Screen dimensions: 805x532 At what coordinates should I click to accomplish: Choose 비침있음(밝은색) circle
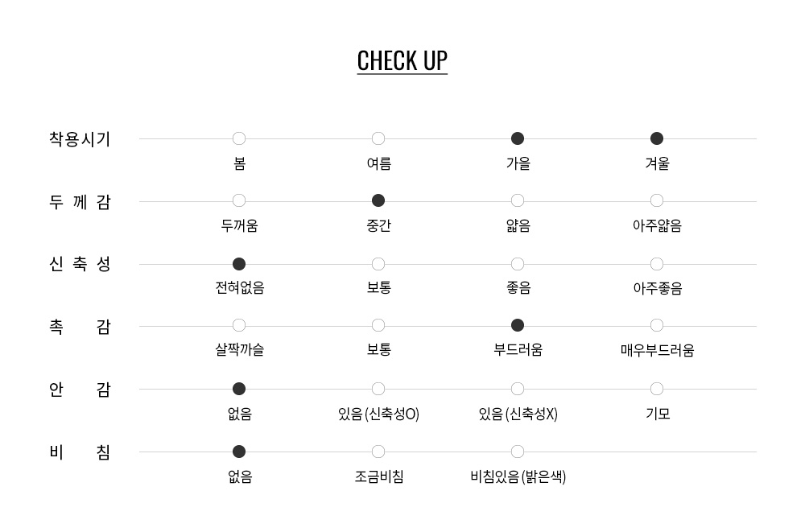tap(518, 452)
